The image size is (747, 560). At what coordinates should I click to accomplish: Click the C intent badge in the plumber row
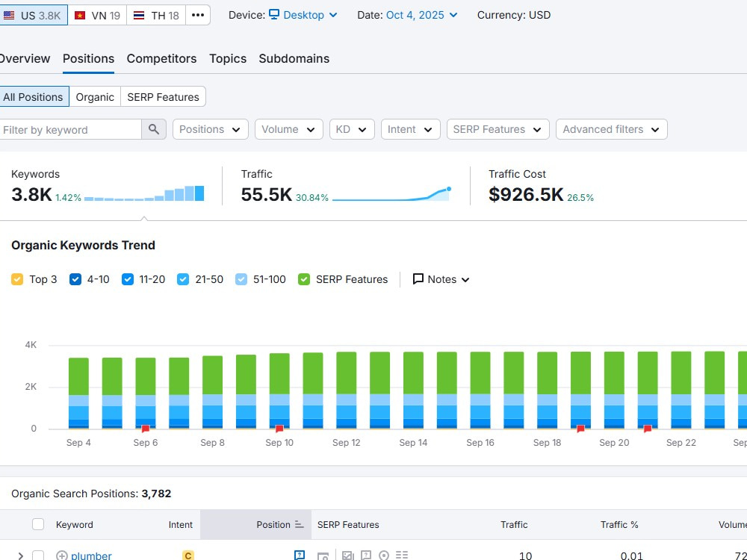coord(188,556)
